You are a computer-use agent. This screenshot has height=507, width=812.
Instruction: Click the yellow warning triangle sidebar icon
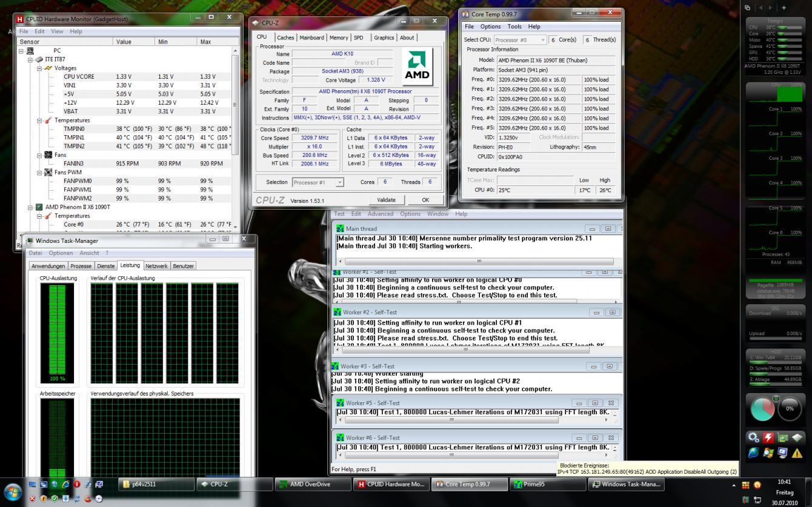796,453
